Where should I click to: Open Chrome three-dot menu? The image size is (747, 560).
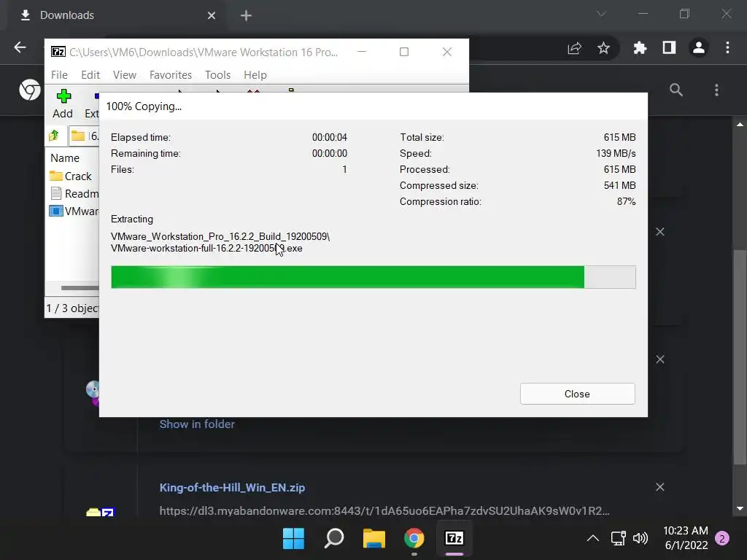pyautogui.click(x=727, y=47)
